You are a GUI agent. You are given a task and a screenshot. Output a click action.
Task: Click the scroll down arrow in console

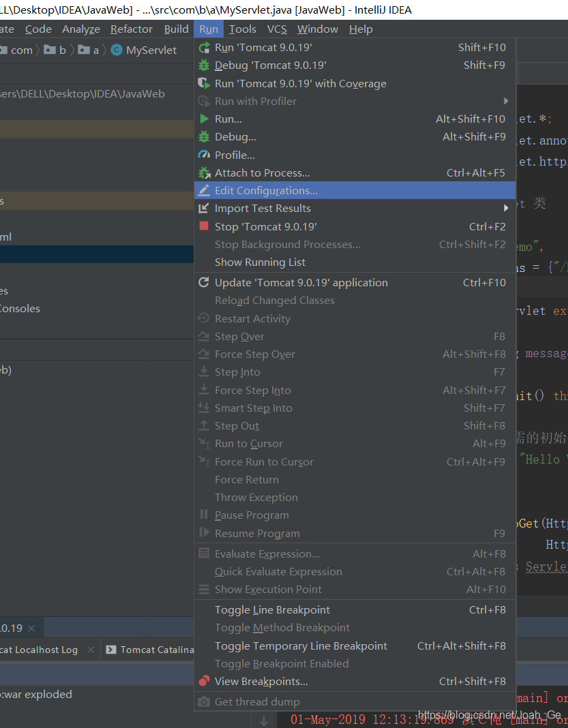click(x=264, y=721)
